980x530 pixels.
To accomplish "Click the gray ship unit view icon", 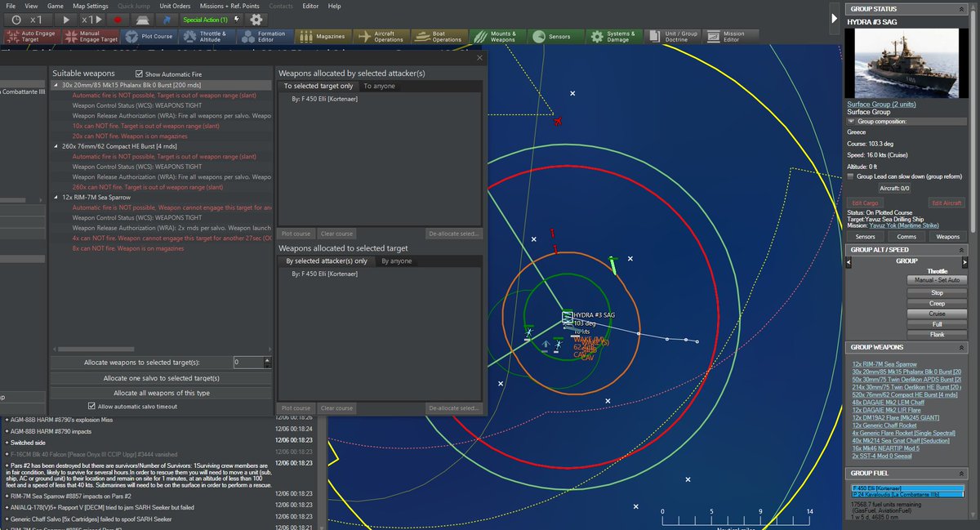I will click(143, 19).
